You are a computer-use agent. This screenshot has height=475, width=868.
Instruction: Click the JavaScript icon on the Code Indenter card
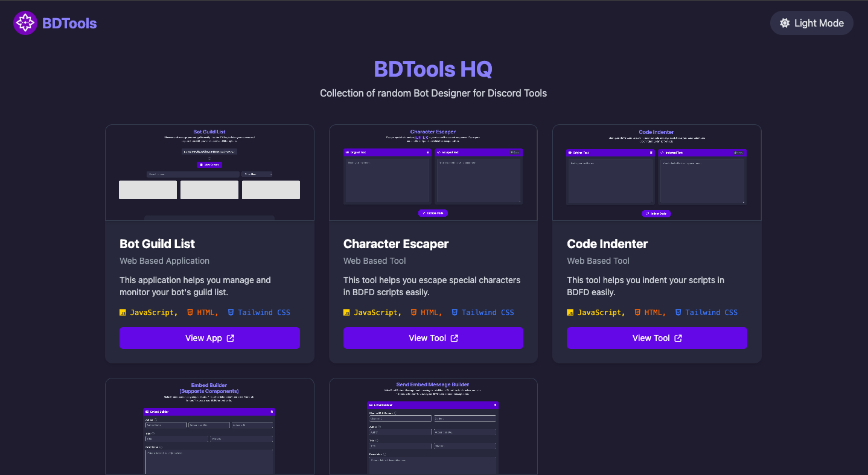coord(570,312)
